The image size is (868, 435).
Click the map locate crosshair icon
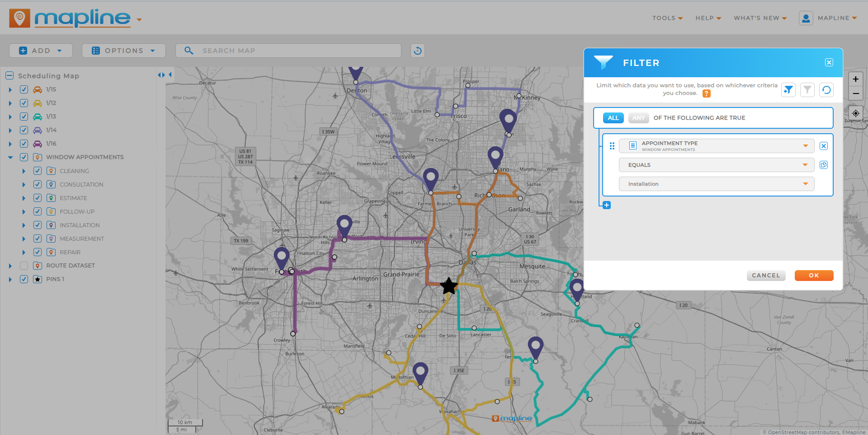[856, 113]
